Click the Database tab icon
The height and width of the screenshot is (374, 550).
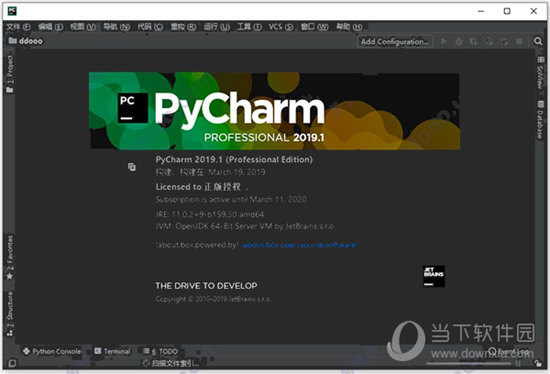pos(541,105)
